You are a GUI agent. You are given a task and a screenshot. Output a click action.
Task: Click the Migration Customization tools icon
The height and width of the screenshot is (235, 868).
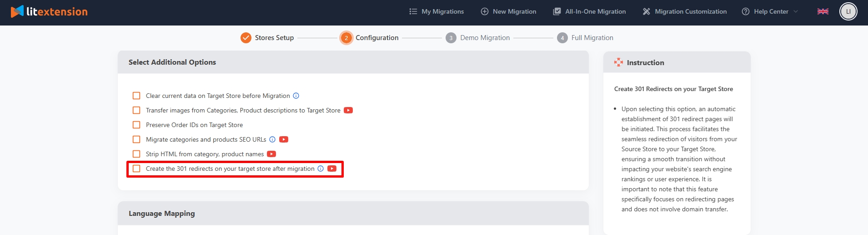646,11
